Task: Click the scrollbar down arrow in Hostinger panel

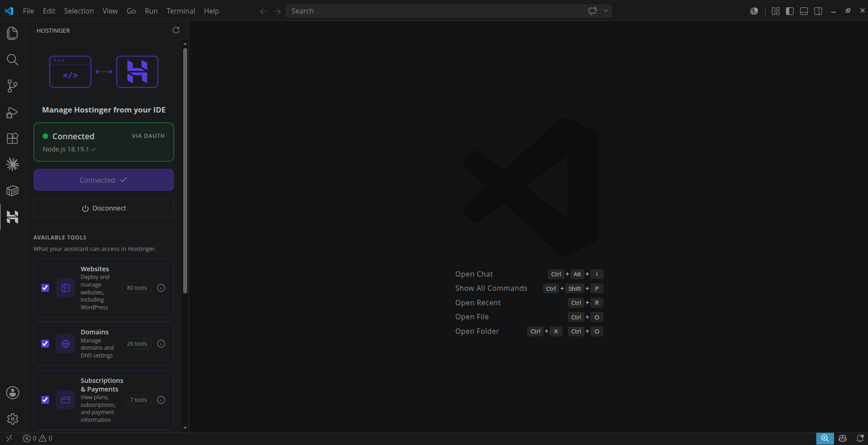Action: 185,428
